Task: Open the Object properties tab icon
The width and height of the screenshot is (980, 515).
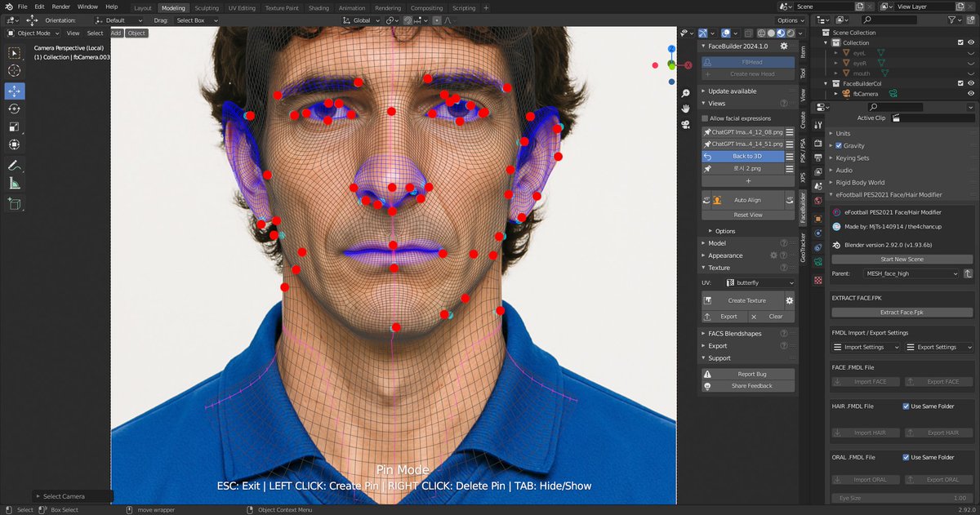Action: coord(817,220)
